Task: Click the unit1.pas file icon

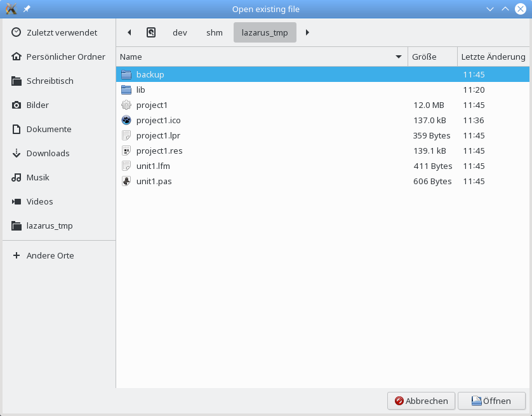Action: (x=126, y=181)
